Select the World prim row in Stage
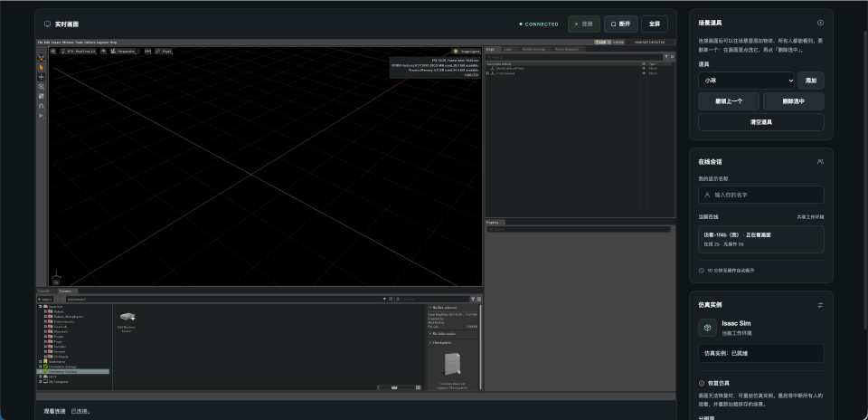 [580, 68]
